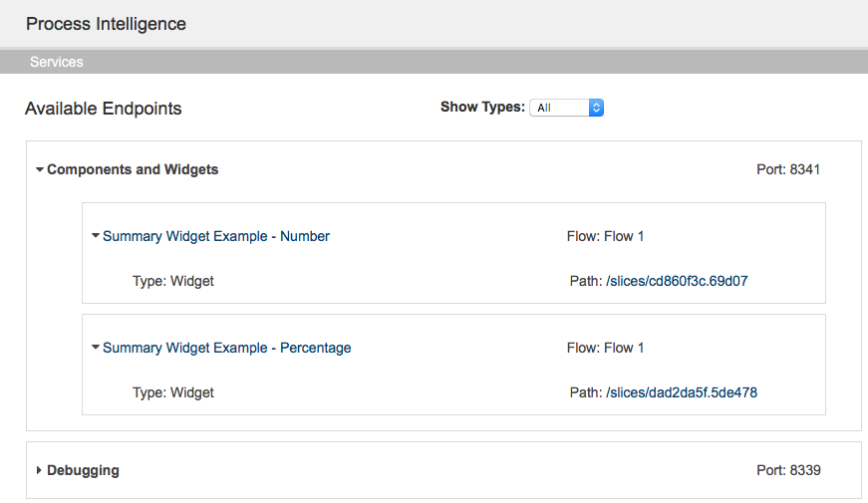Open Summary Widget Example - Number link
868x503 pixels.
click(x=216, y=236)
